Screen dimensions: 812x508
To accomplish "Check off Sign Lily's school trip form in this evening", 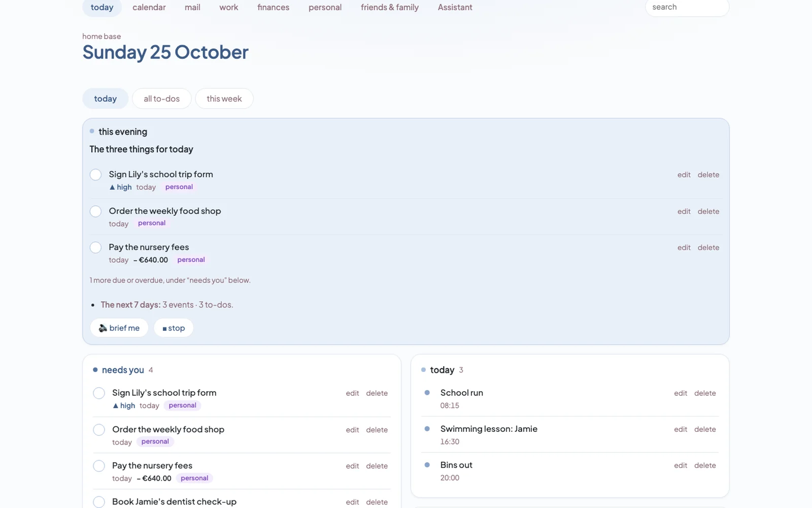I will 95,175.
